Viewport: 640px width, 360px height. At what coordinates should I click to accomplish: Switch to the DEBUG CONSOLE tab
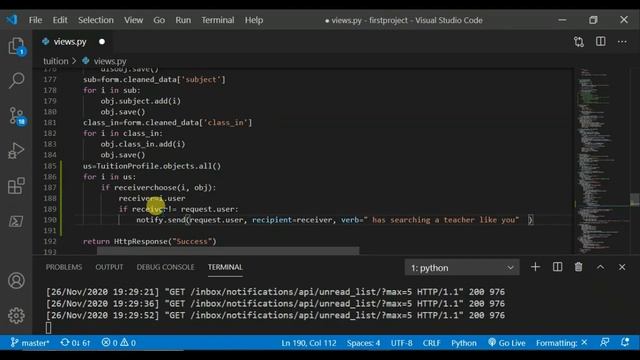click(165, 267)
